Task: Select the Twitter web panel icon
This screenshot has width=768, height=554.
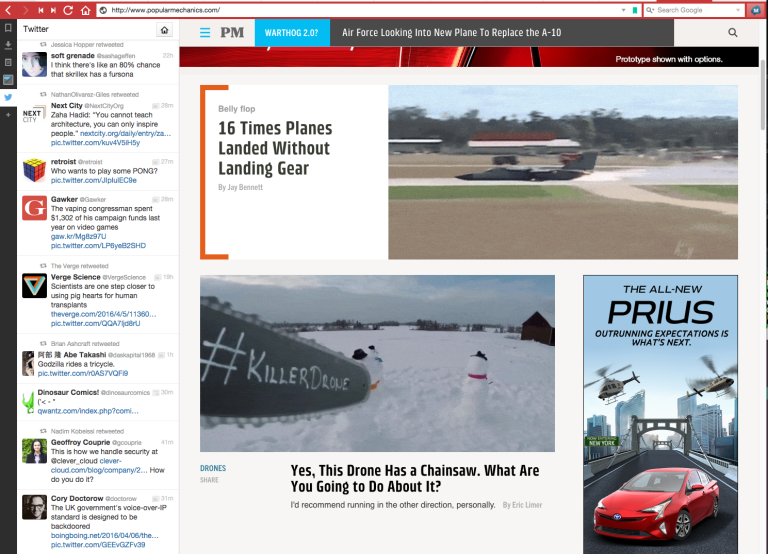Action: (8, 97)
